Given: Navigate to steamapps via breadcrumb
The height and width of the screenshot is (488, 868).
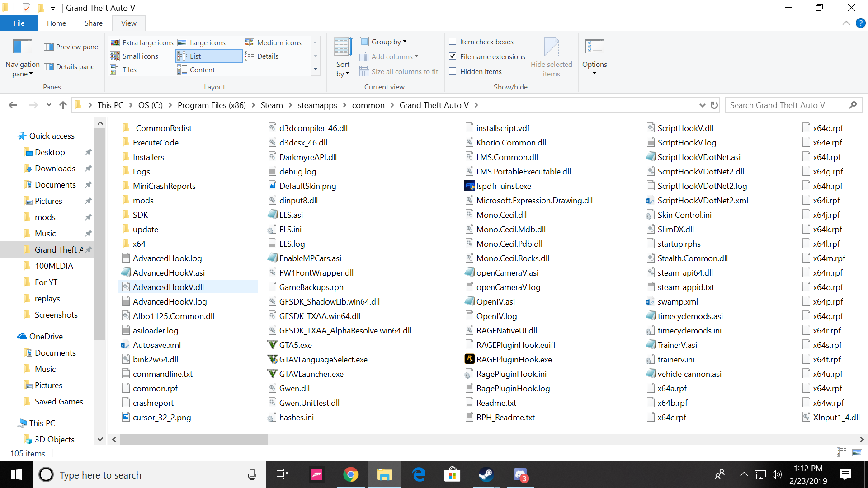Looking at the screenshot, I should [317, 104].
